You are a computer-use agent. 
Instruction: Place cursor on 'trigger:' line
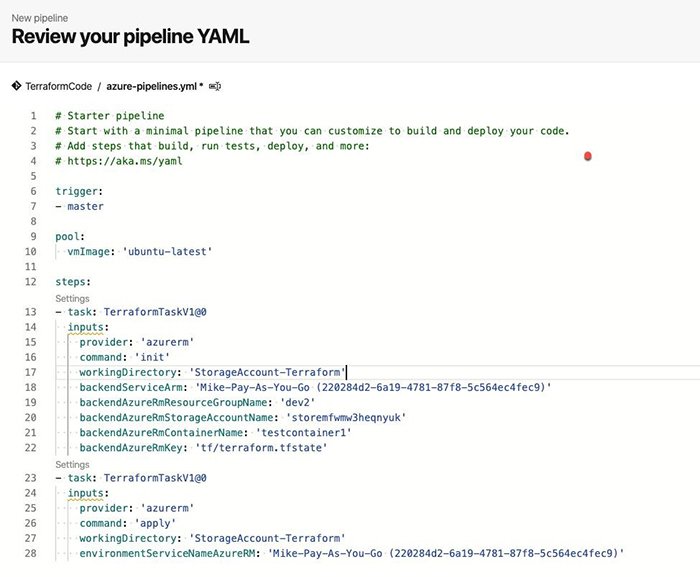click(x=80, y=191)
